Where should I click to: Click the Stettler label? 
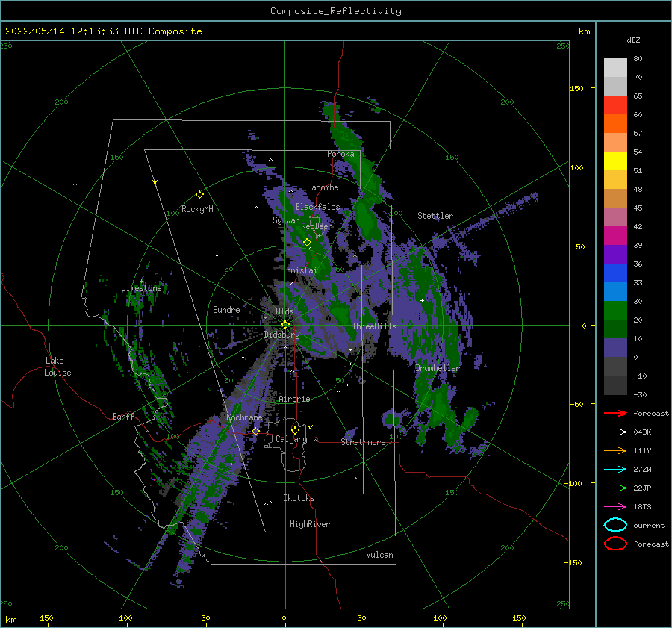(x=435, y=216)
